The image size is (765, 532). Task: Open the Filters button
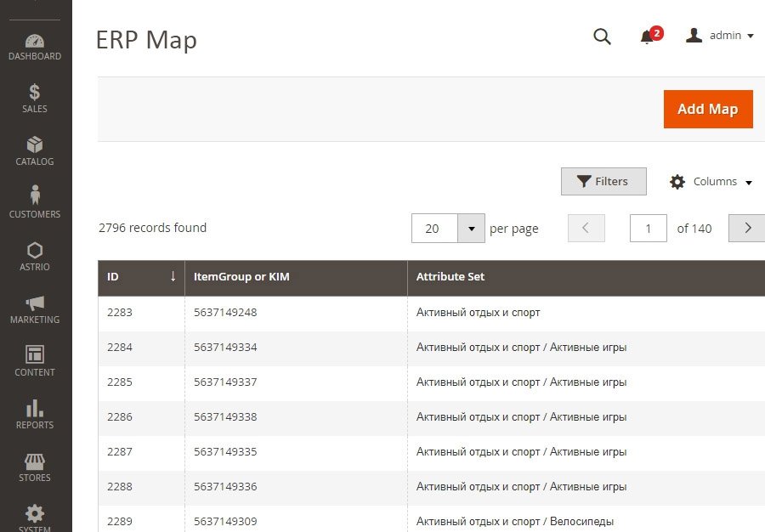pyautogui.click(x=603, y=181)
